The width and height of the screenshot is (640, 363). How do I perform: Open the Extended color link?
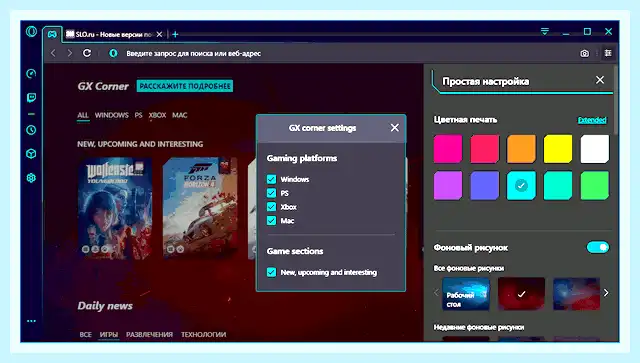592,120
